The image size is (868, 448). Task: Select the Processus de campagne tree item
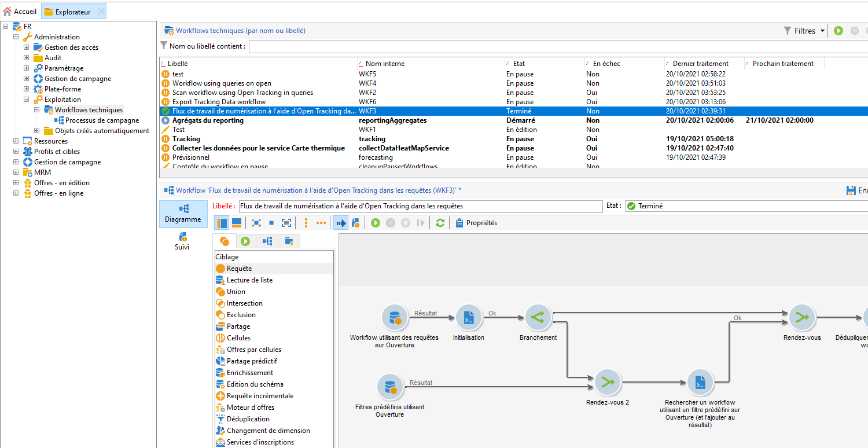pyautogui.click(x=102, y=120)
